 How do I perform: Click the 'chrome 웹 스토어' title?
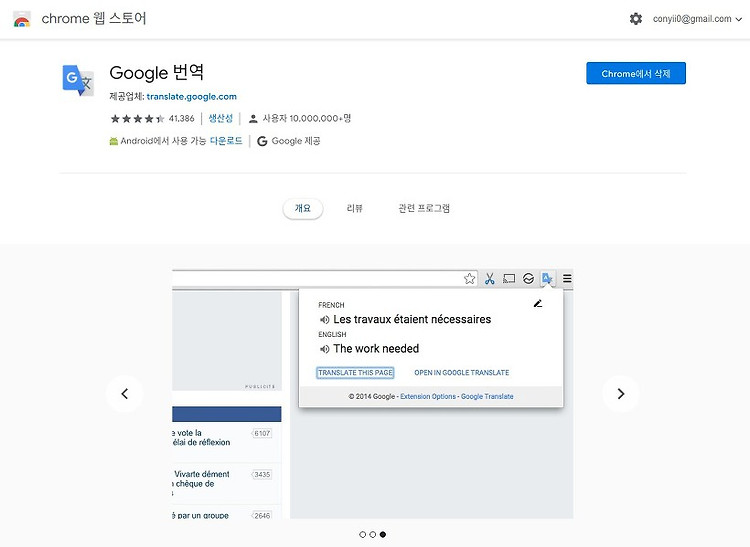click(x=94, y=19)
